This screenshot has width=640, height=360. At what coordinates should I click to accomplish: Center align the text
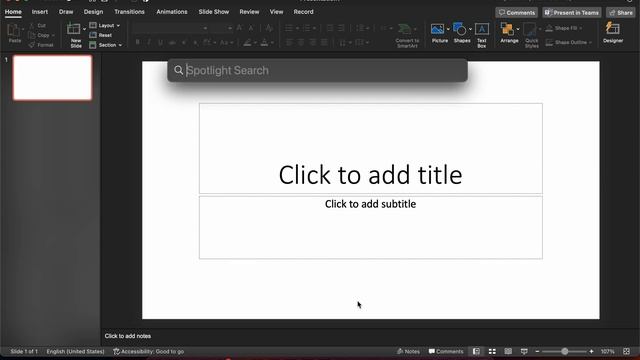(301, 42)
